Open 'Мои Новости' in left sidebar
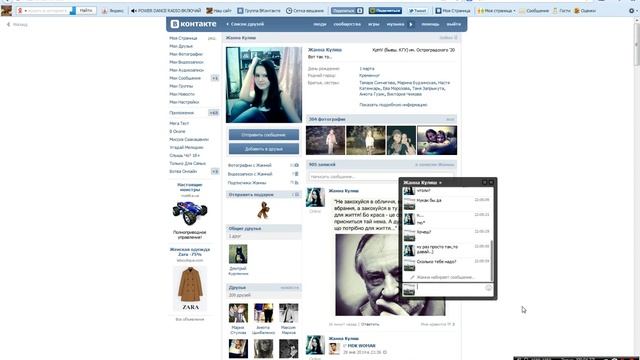The height and width of the screenshot is (360, 640). click(x=182, y=94)
